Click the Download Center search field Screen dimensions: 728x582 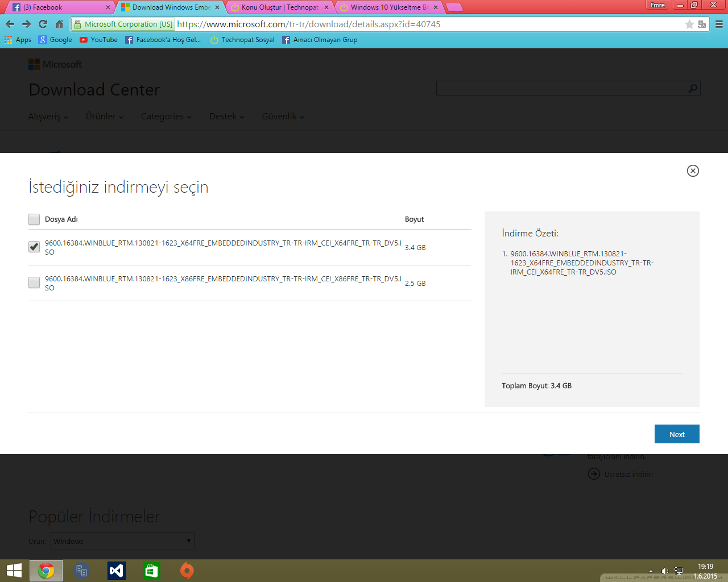pos(562,88)
